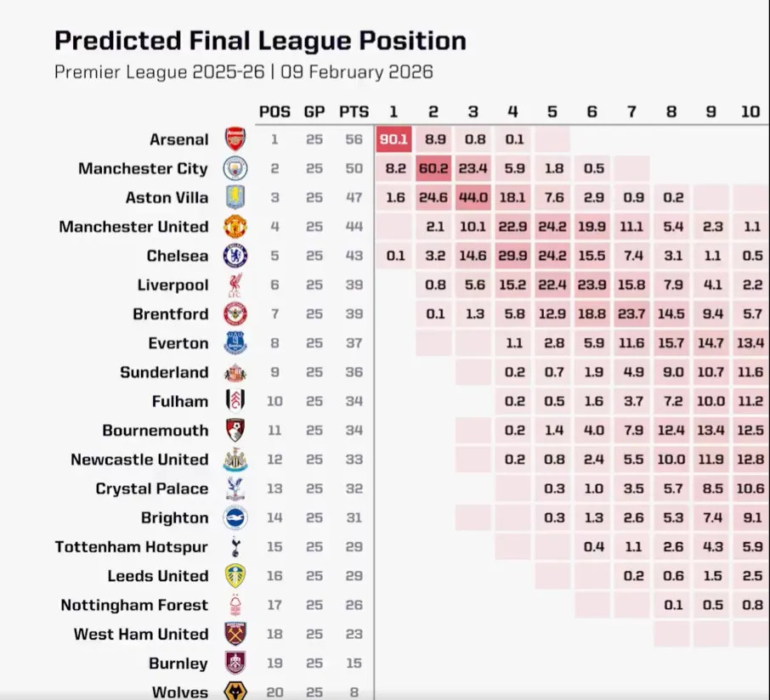Click the Predicted Final League Position title
This screenshot has width=770, height=700.
[x=260, y=41]
